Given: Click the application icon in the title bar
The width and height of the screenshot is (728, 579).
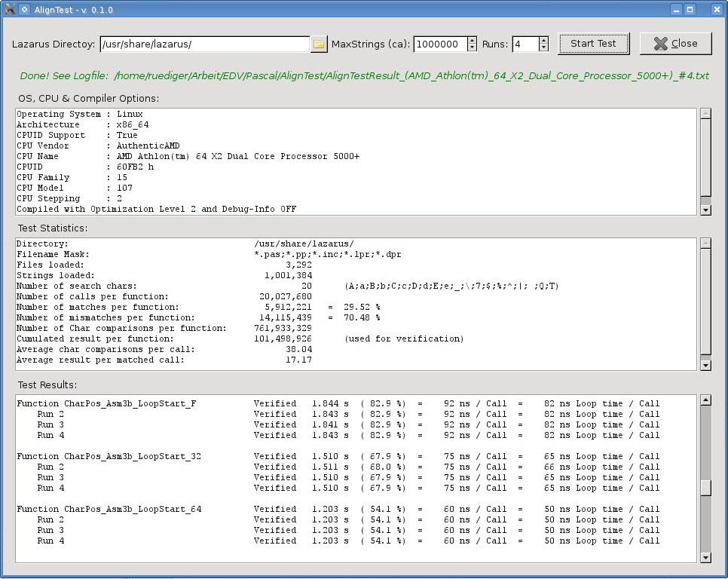Looking at the screenshot, I should click(x=10, y=10).
